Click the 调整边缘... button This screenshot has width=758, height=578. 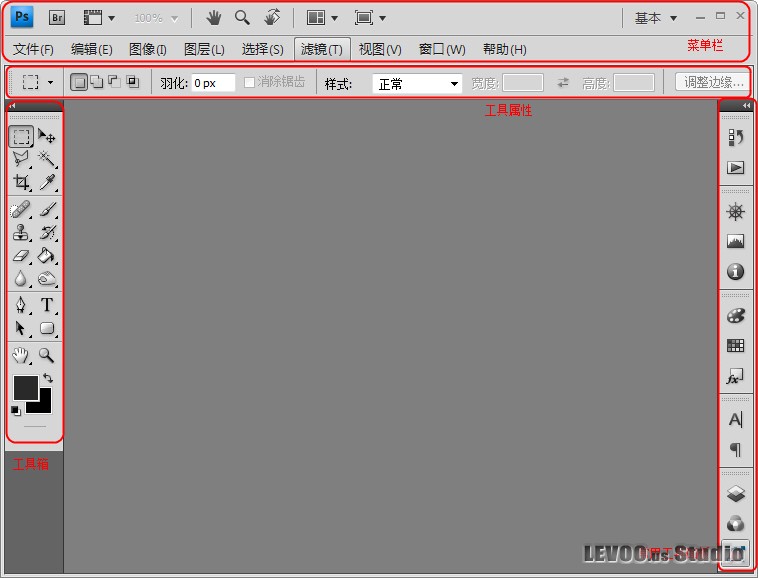[713, 82]
